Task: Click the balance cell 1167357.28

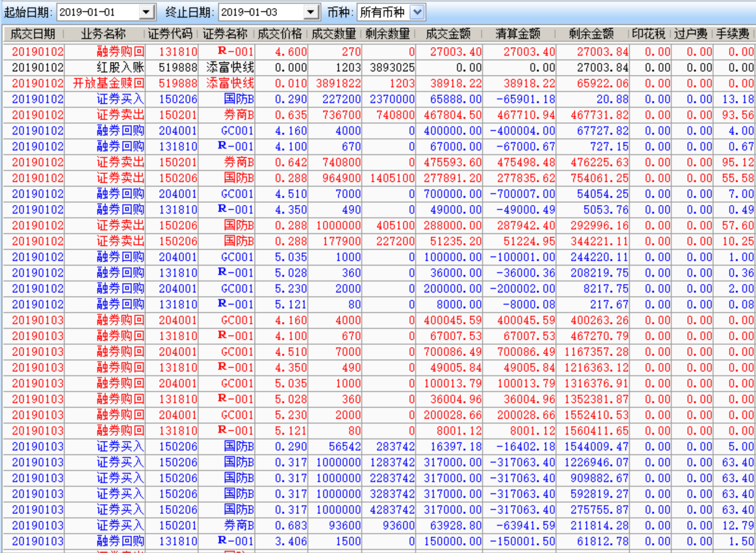Action: [x=592, y=352]
